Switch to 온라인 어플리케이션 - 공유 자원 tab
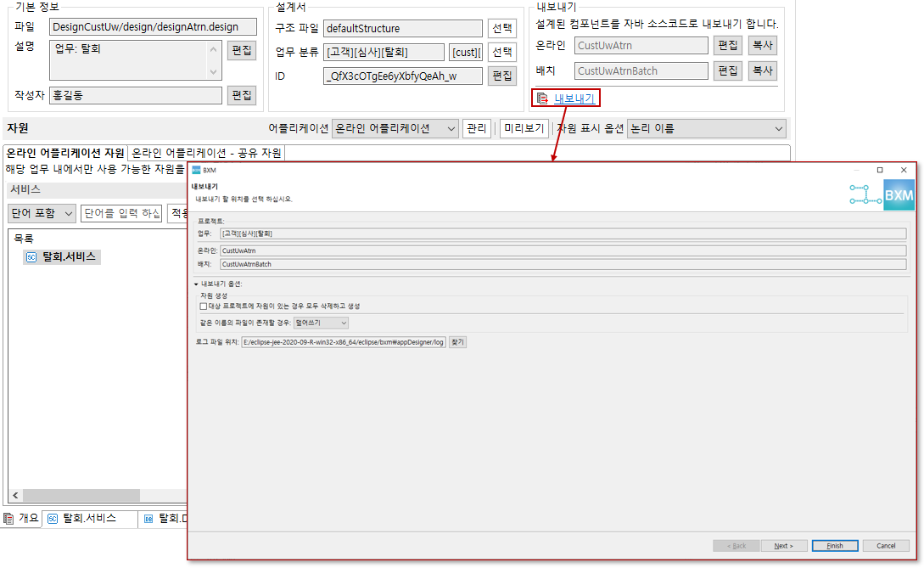 coord(206,153)
